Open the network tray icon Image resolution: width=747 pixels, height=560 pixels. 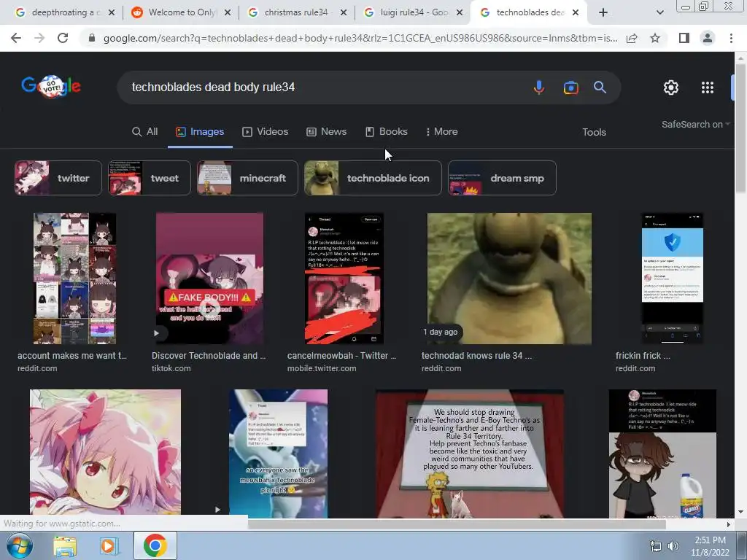656,547
